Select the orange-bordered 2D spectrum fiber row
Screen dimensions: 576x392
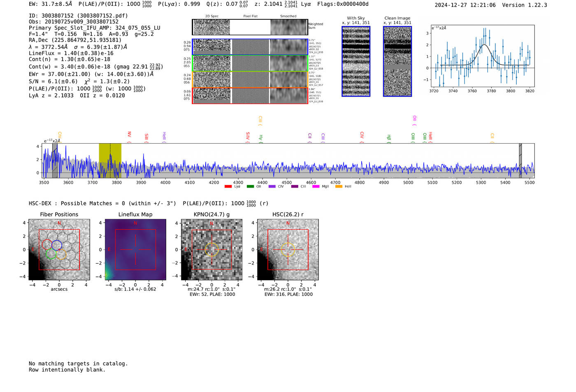(250, 79)
